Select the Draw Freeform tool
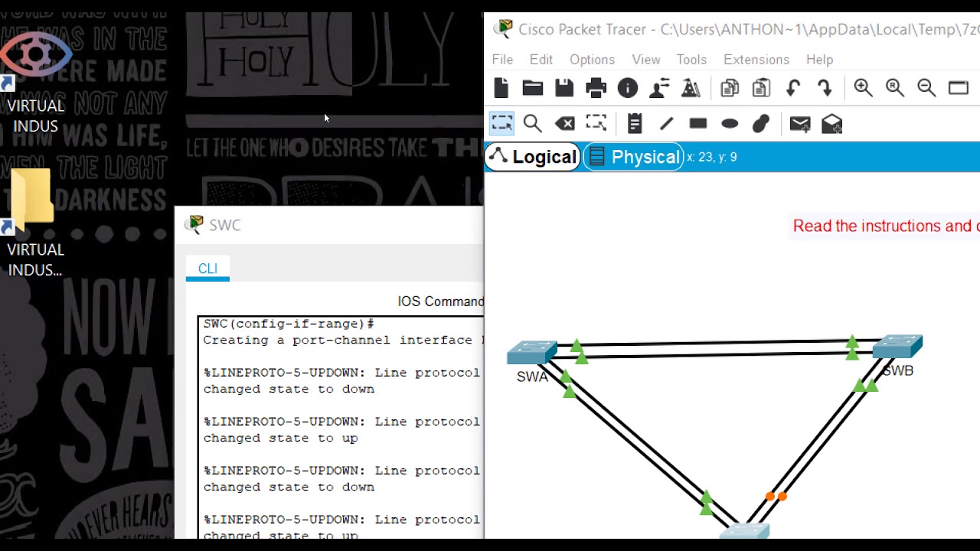The width and height of the screenshot is (980, 551). pos(761,123)
